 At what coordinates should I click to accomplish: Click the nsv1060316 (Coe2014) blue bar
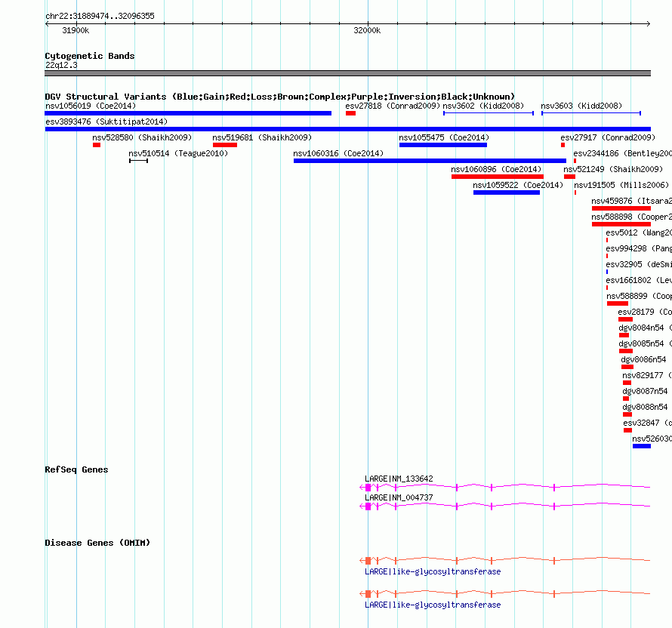point(430,161)
